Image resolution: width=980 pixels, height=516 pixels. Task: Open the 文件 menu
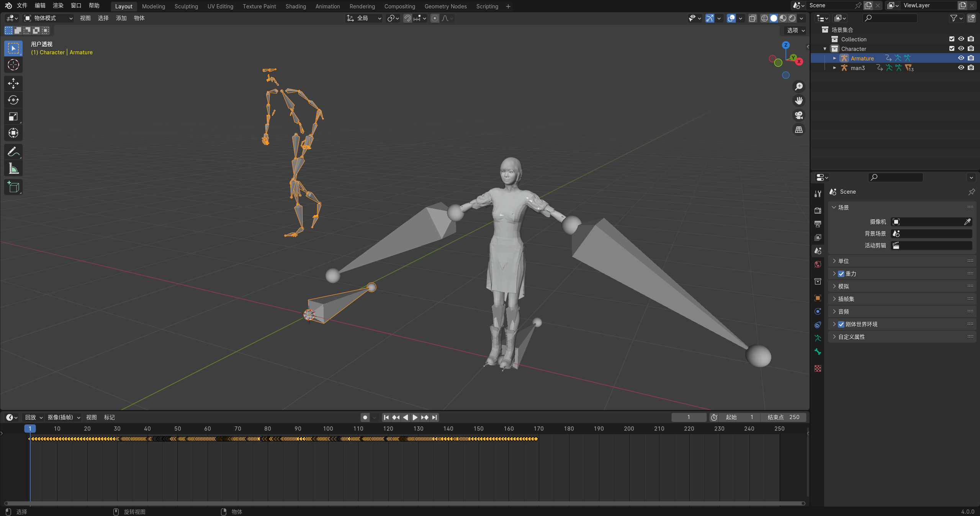pyautogui.click(x=22, y=6)
